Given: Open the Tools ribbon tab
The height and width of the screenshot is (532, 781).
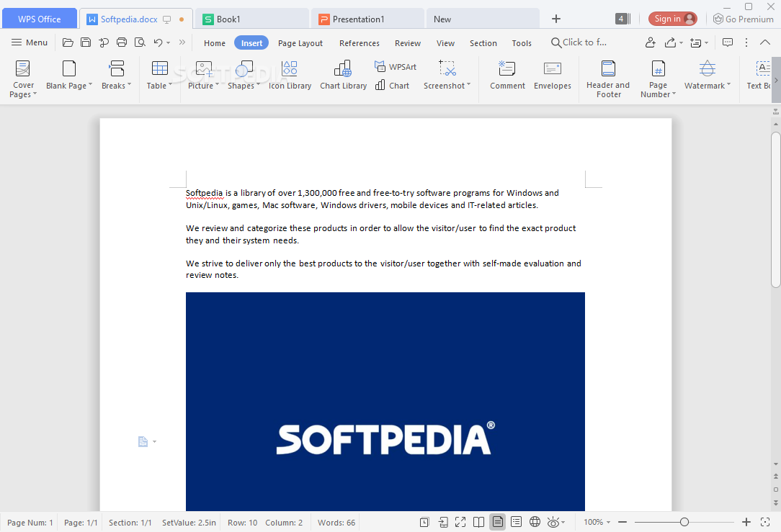Looking at the screenshot, I should coord(522,43).
